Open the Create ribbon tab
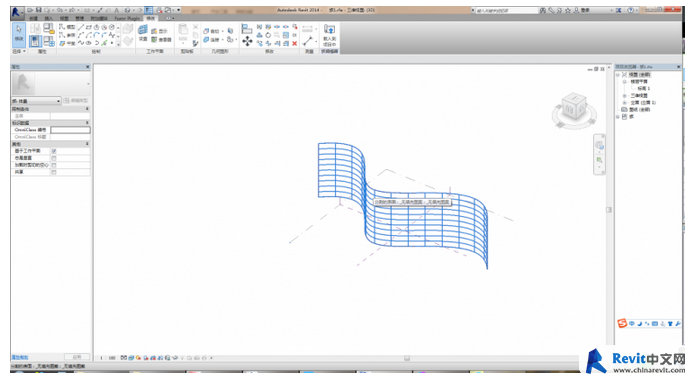This screenshot has height=382, width=696. coord(33,18)
